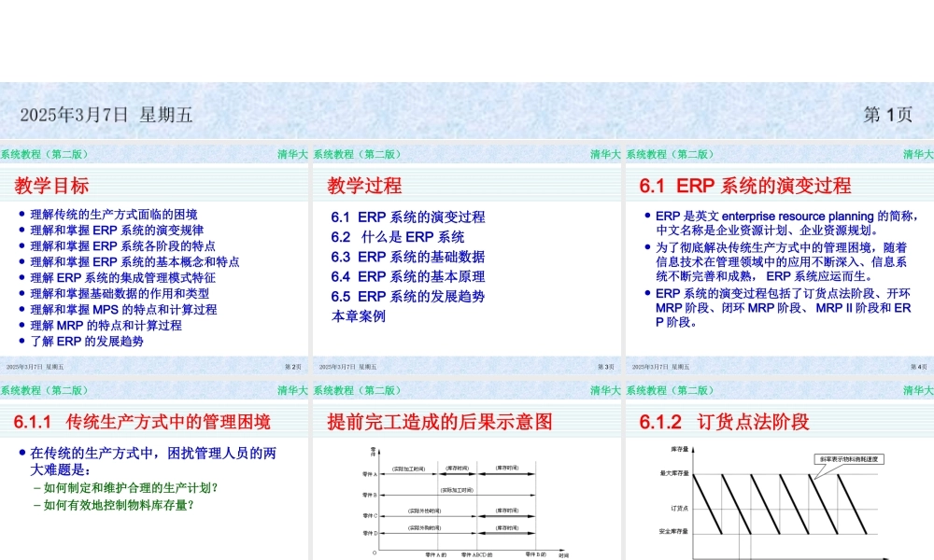Select bullet 理解和掌握 ERP 系统的基本概念和特点
Screen dimensions: 934x560
(x=134, y=262)
